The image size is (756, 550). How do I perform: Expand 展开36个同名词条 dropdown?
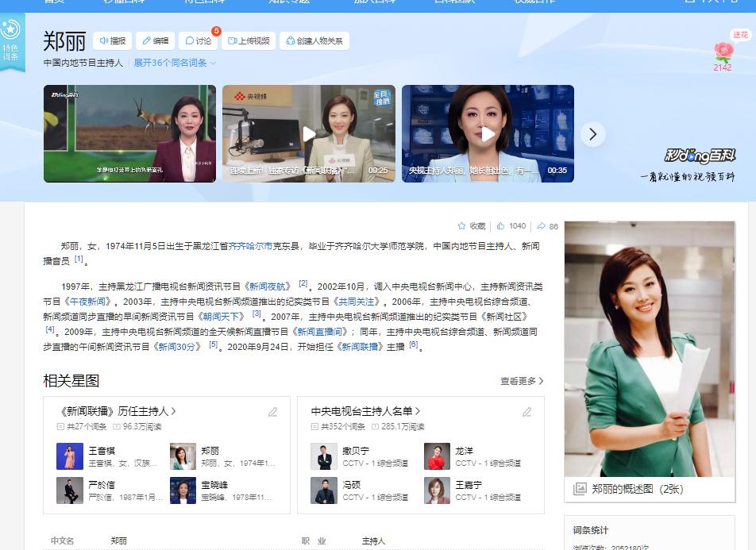pos(175,63)
